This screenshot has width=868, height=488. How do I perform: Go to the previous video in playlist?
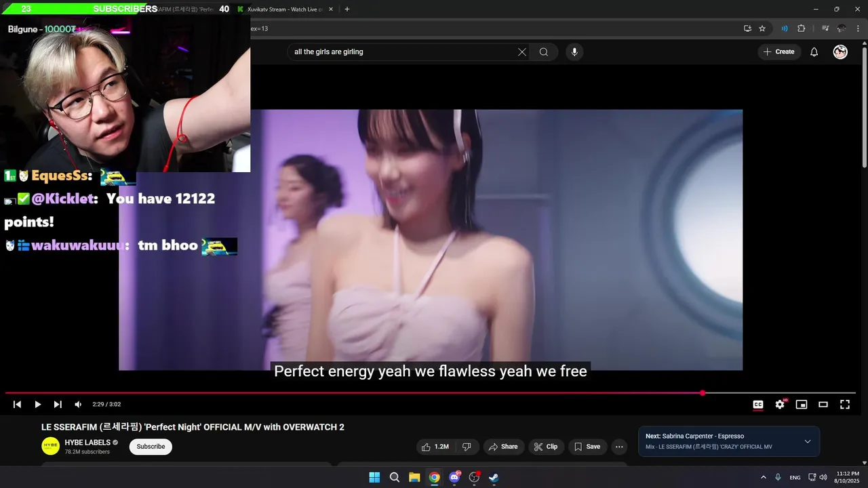point(17,405)
